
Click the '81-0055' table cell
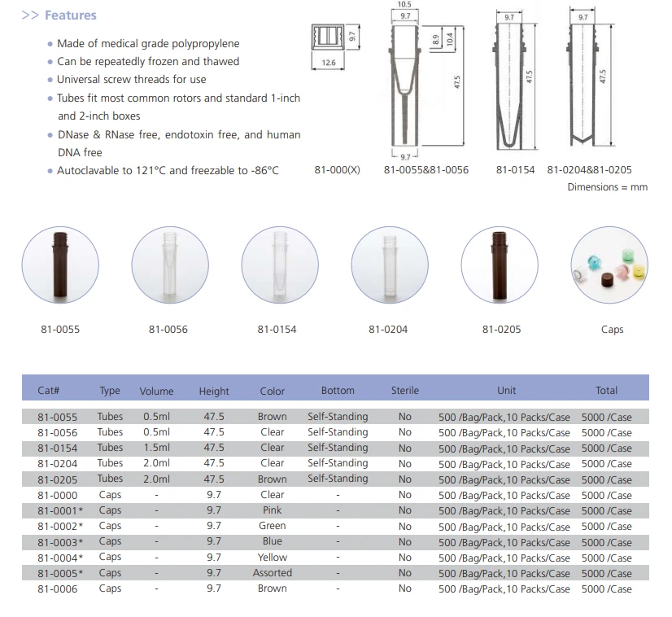coord(58,418)
